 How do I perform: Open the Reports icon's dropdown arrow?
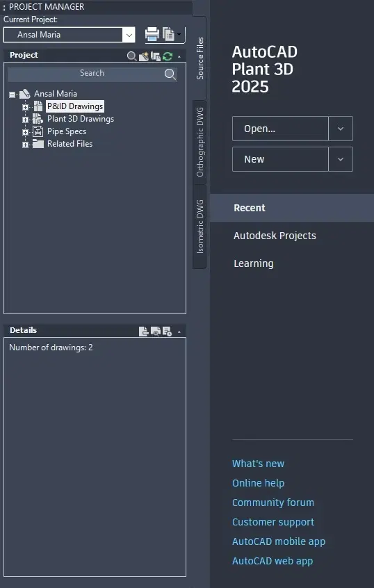click(179, 35)
